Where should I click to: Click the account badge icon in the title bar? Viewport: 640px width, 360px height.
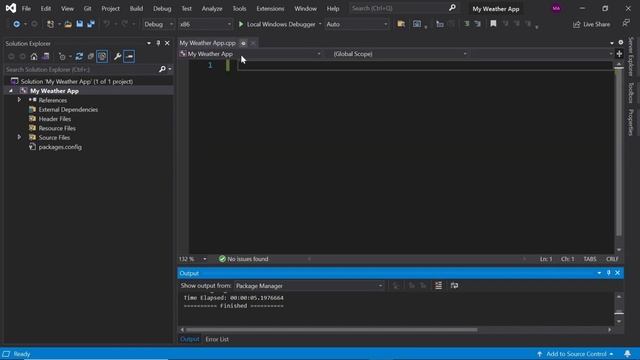point(556,9)
